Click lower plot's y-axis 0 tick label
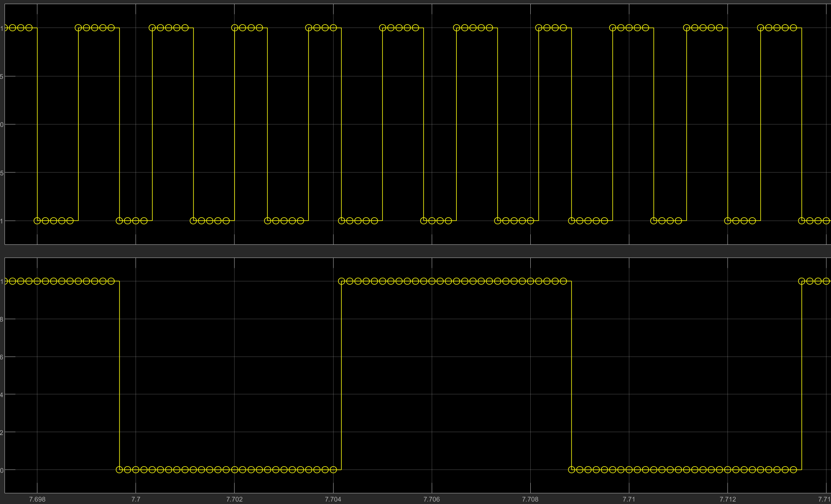Viewport: 831px width, 504px height. (2, 469)
